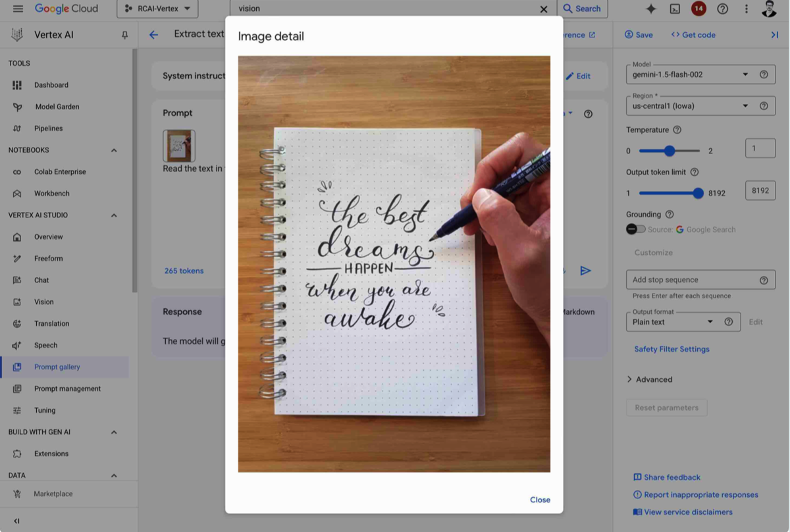Image resolution: width=790 pixels, height=532 pixels.
Task: Activate Cloud Shell terminal icon
Action: click(675, 9)
